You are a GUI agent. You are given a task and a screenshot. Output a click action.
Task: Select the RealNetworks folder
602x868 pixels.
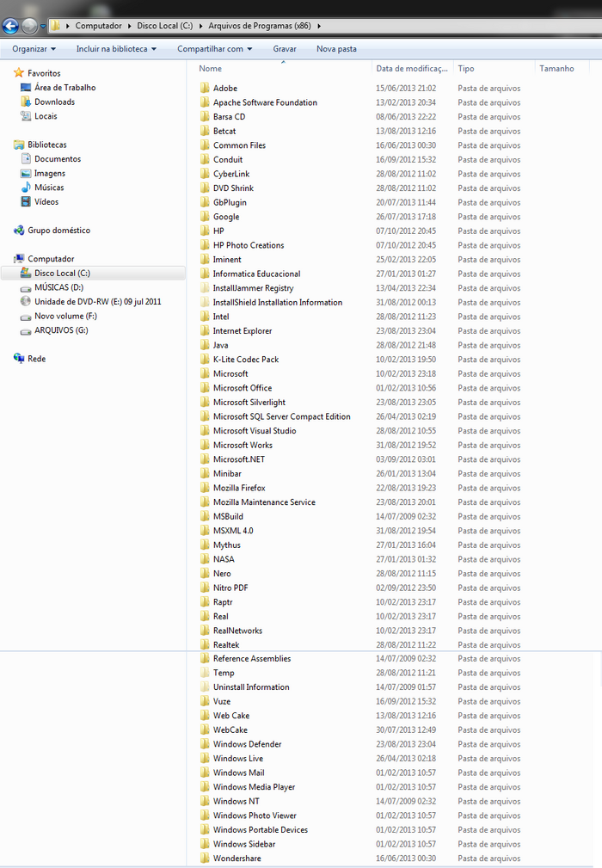(x=237, y=631)
